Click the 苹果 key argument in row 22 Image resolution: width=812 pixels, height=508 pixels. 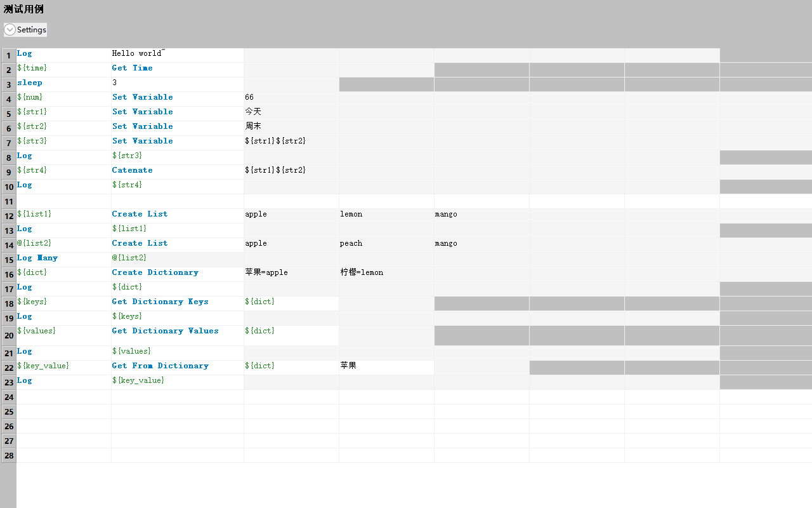pyautogui.click(x=386, y=368)
